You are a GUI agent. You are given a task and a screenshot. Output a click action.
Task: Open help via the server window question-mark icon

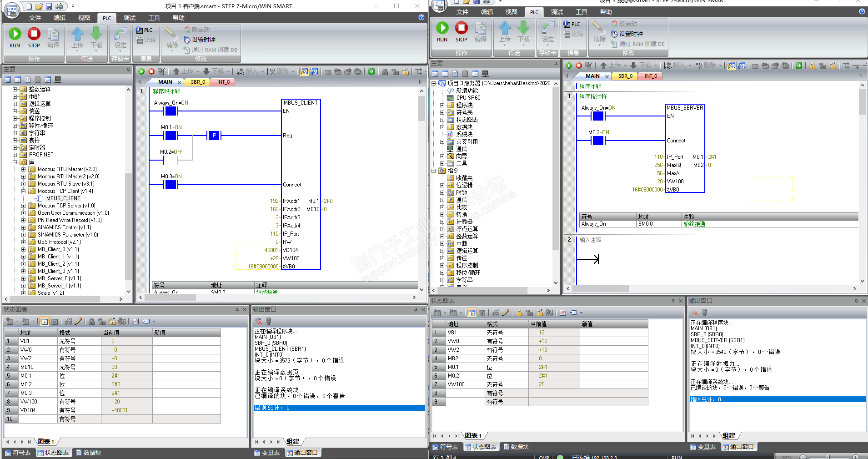pyautogui.click(x=862, y=11)
